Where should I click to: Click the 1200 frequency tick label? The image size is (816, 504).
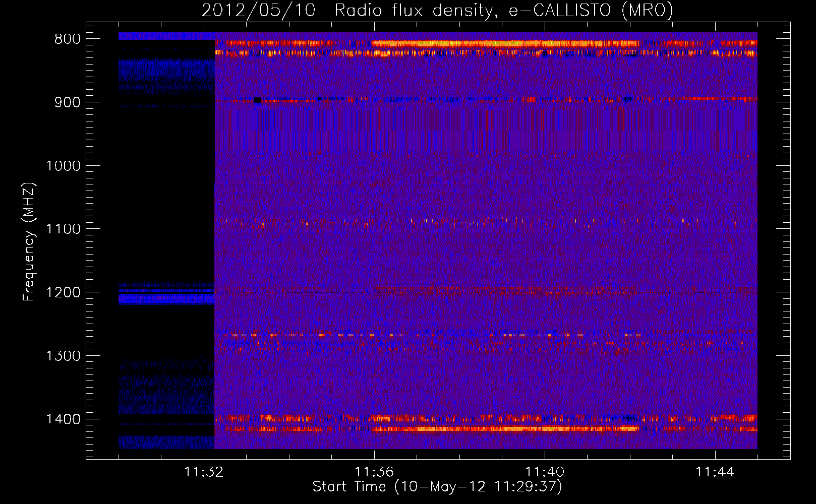click(x=63, y=293)
